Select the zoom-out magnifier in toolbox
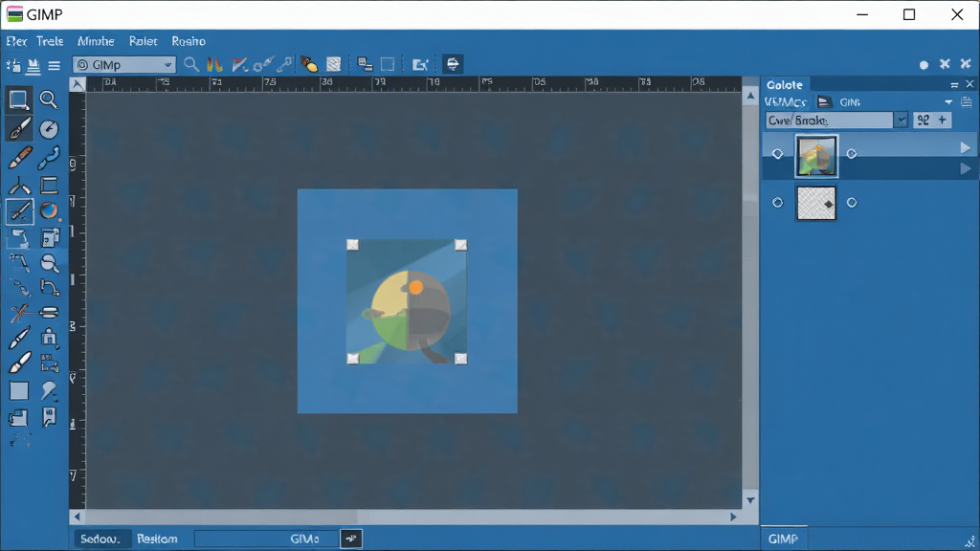Image resolution: width=980 pixels, height=551 pixels. pyautogui.click(x=49, y=263)
